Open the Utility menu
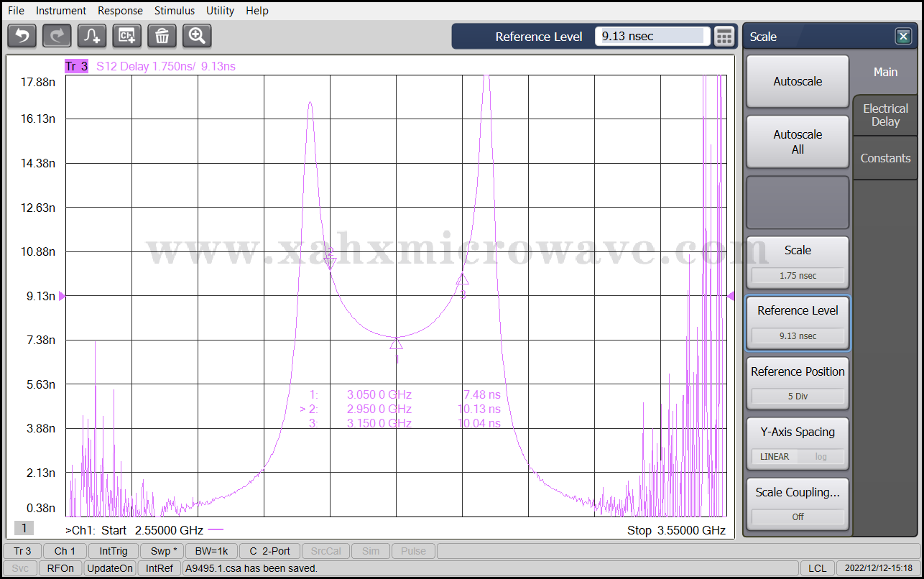Screen dimensions: 924x579 tap(220, 11)
